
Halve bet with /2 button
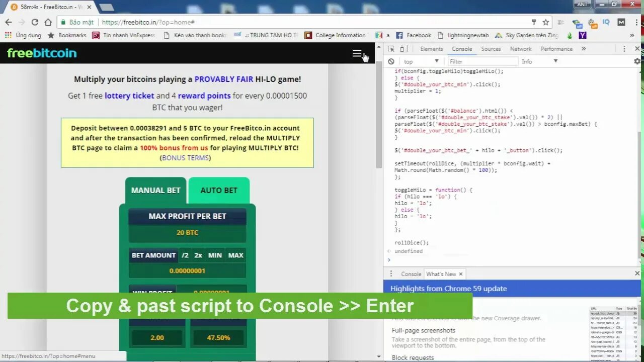pos(185,255)
